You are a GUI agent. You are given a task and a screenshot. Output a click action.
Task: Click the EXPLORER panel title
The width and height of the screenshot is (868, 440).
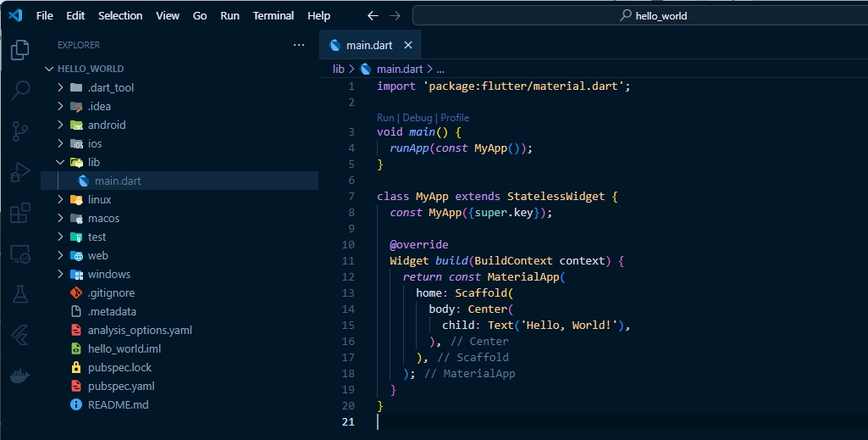coord(79,45)
